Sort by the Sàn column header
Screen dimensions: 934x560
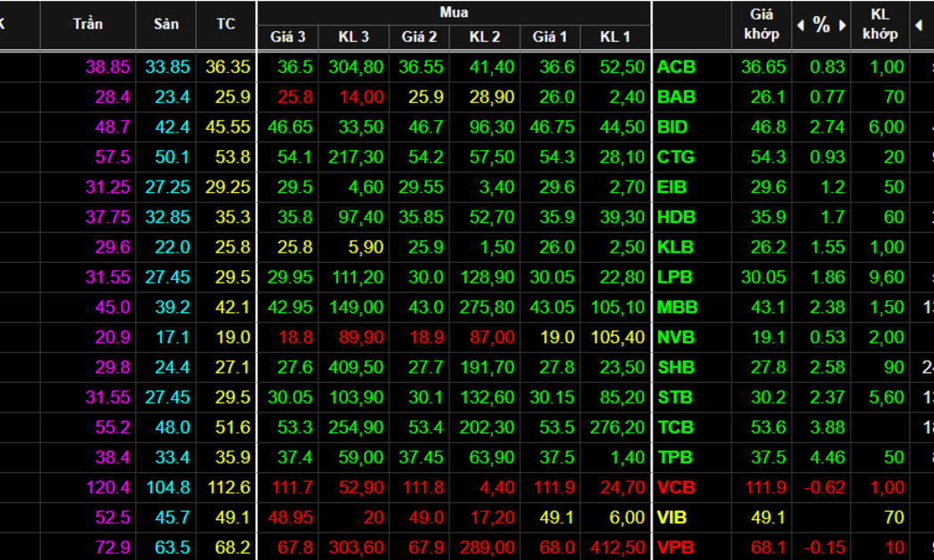(x=165, y=24)
